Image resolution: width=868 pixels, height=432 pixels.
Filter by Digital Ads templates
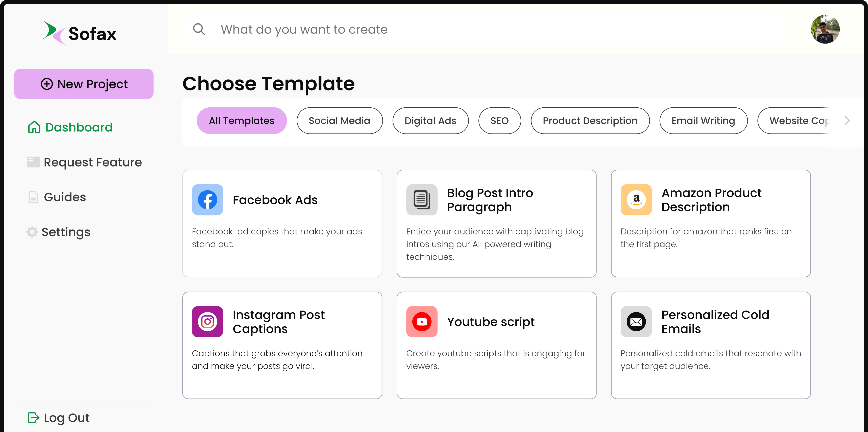pyautogui.click(x=430, y=121)
